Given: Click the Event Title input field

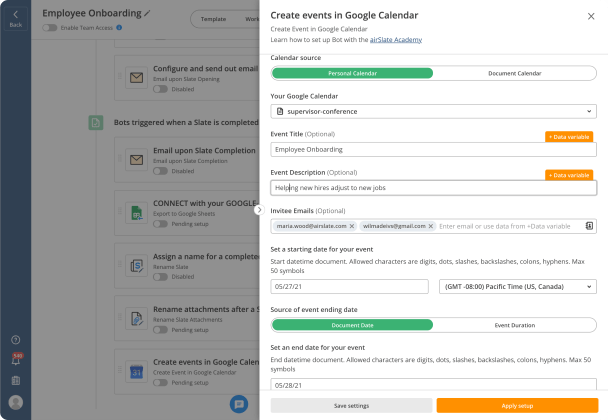Looking at the screenshot, I should (434, 149).
